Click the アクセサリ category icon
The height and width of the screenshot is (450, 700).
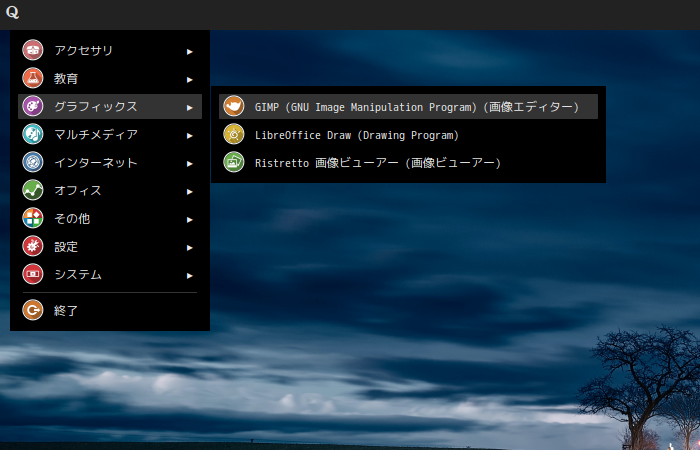pyautogui.click(x=33, y=50)
